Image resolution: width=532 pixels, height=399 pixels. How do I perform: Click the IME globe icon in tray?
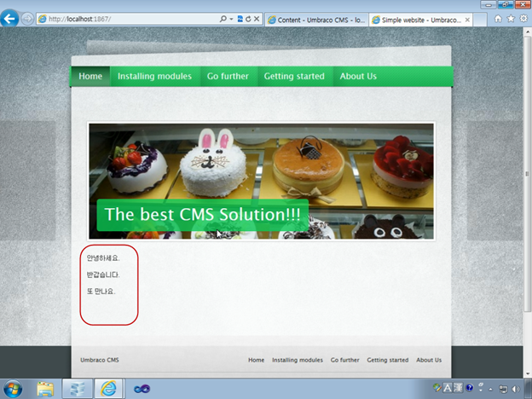click(437, 387)
